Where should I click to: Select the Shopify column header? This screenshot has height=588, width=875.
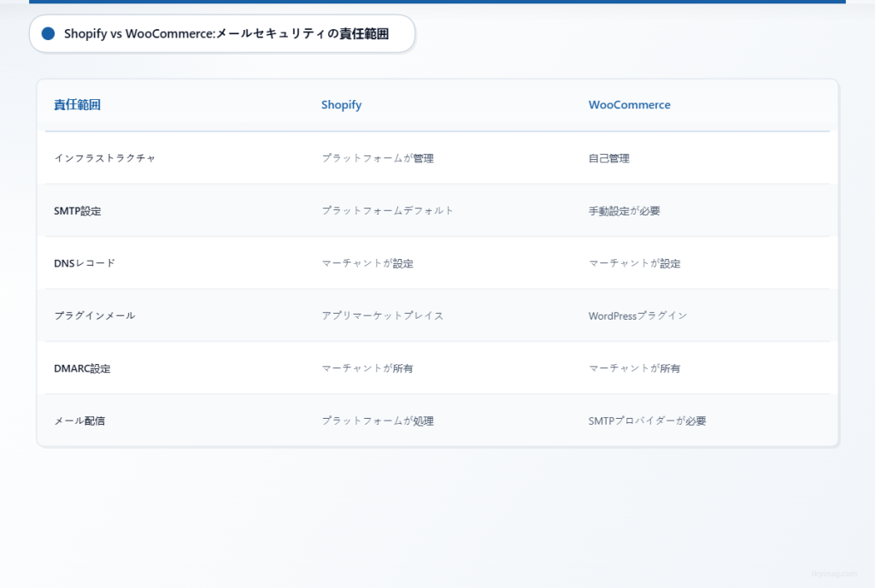pos(342,105)
